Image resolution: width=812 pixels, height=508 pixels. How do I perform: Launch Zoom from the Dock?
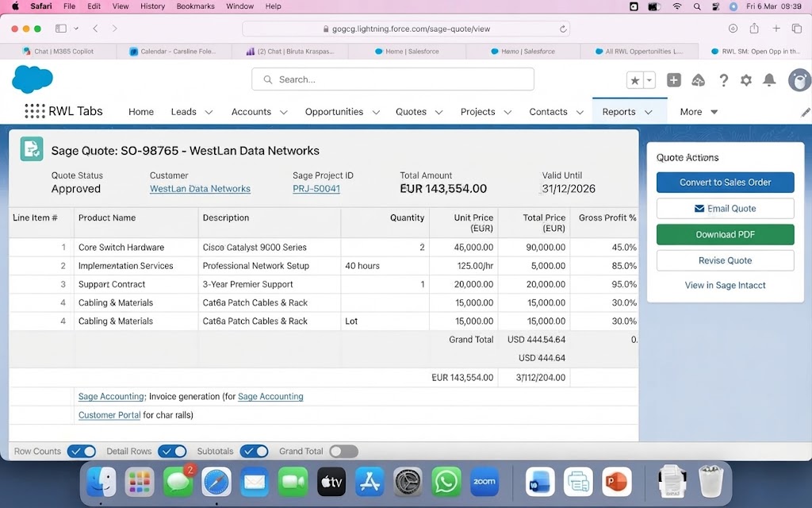[x=485, y=482]
